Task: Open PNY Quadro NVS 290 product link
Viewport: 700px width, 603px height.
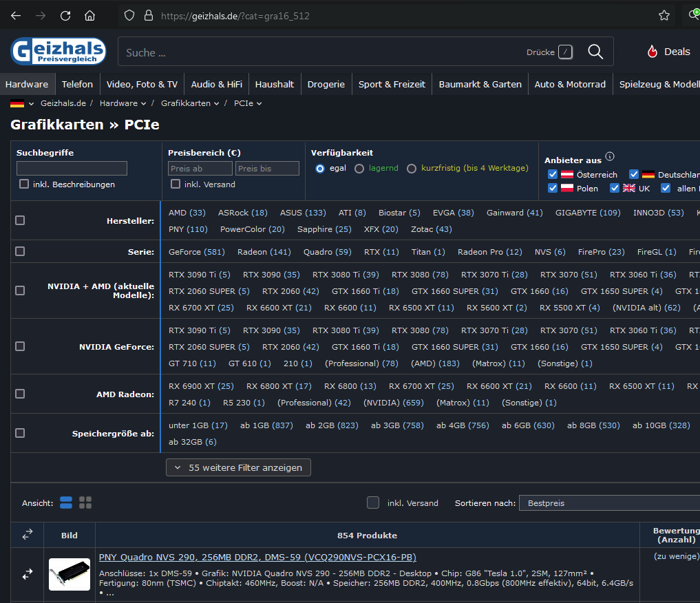Action: (257, 557)
